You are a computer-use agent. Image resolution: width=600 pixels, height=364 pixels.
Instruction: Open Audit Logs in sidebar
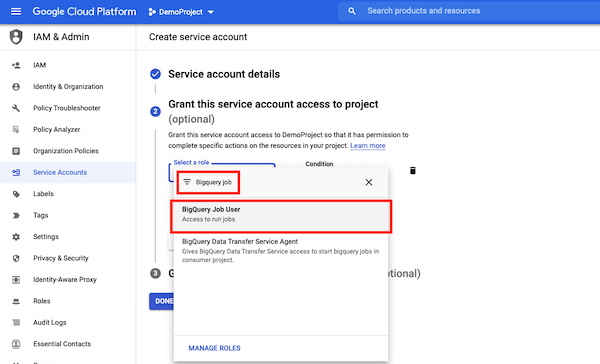pos(49,322)
